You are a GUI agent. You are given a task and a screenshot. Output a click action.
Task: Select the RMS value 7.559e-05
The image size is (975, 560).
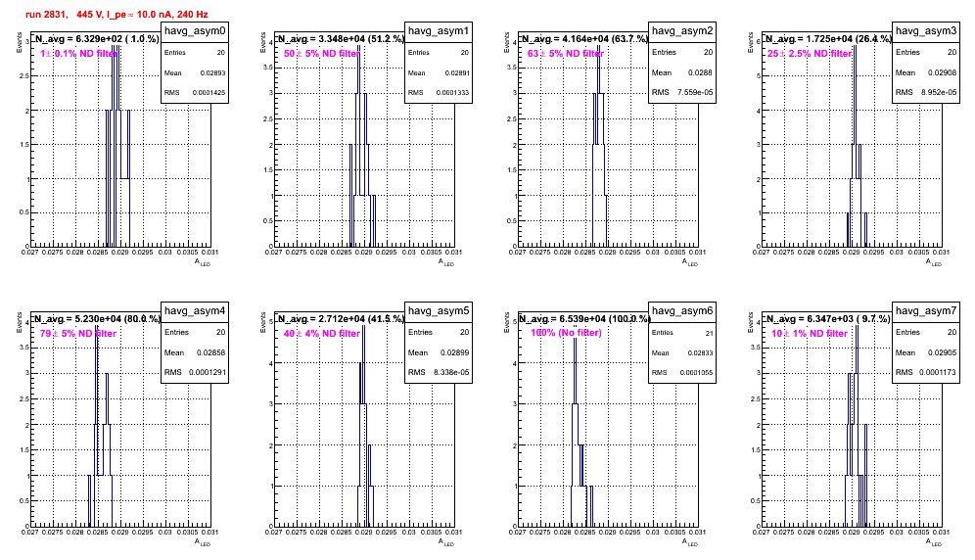695,93
